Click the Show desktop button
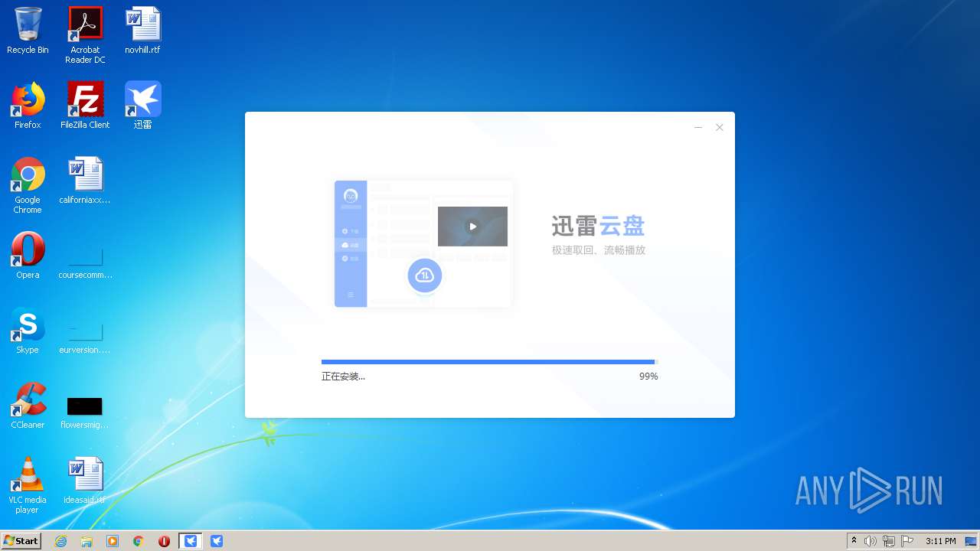The height and width of the screenshot is (551, 980). pyautogui.click(x=971, y=541)
